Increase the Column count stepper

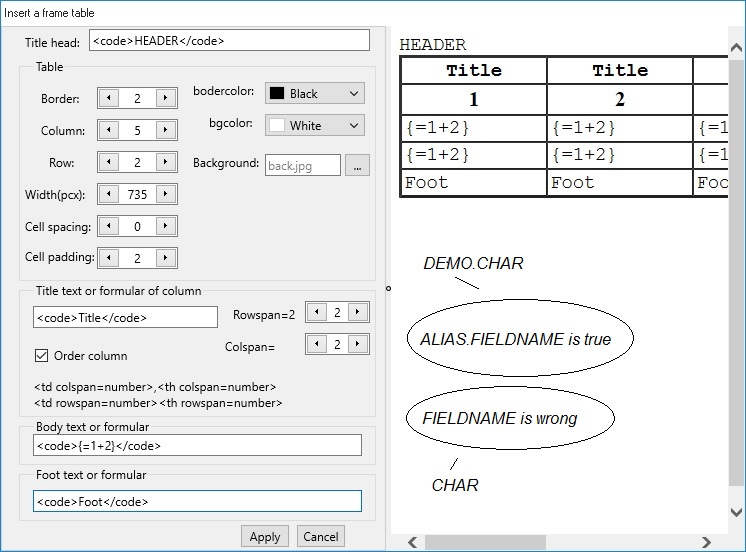click(166, 130)
